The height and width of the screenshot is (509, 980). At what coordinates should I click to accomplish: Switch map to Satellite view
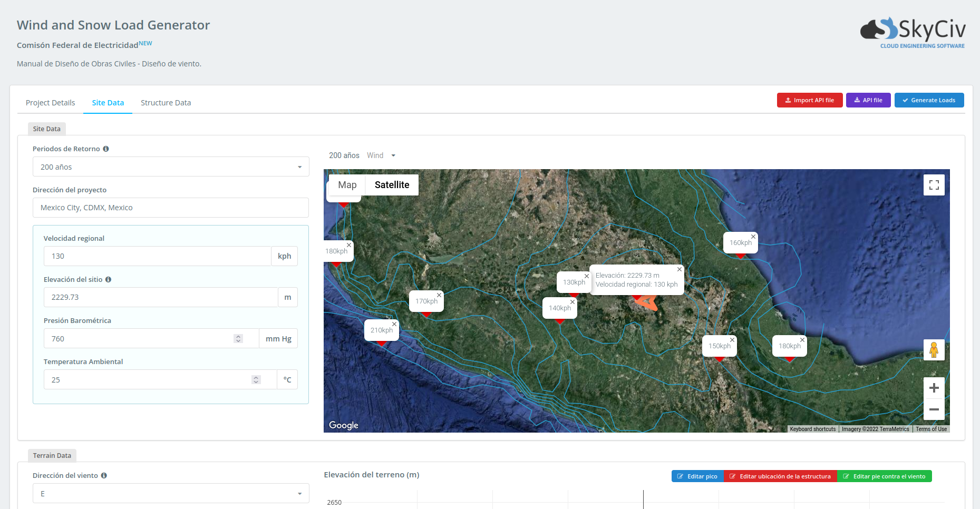[x=392, y=185]
